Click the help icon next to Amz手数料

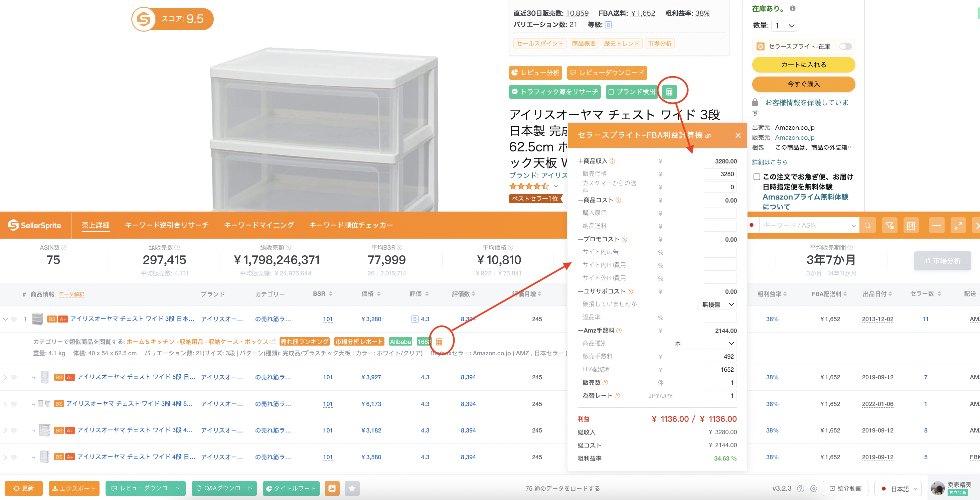pyautogui.click(x=619, y=331)
